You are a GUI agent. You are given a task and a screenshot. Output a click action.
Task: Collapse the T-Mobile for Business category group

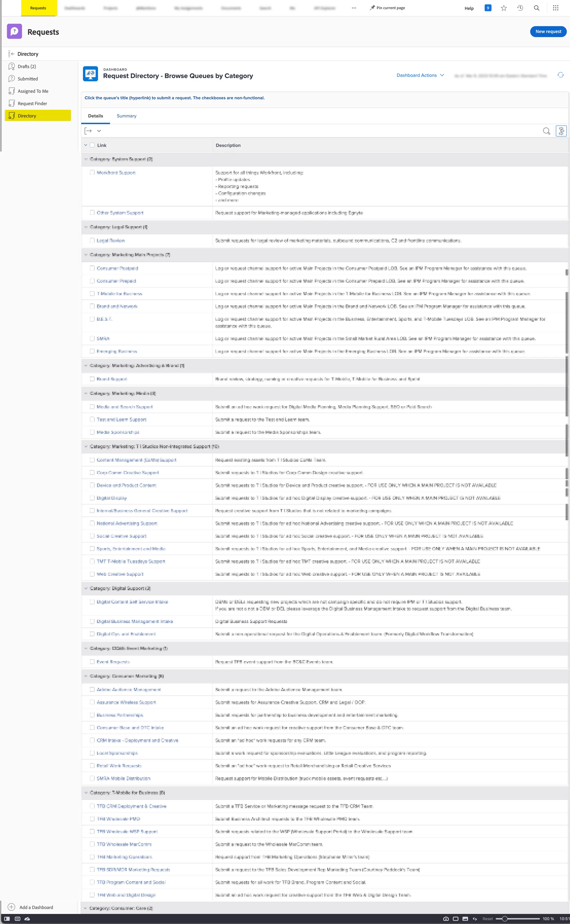click(86, 793)
